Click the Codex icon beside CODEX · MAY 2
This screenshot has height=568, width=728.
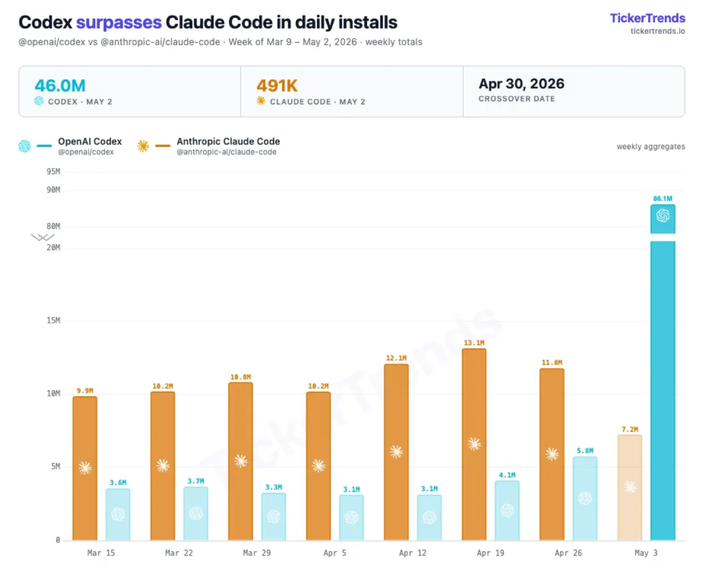coord(39,101)
